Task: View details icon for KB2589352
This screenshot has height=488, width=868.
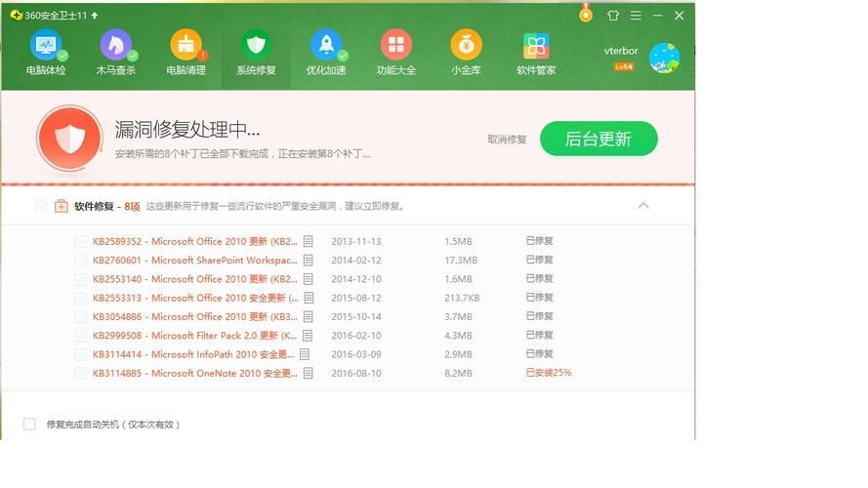Action: [x=309, y=241]
